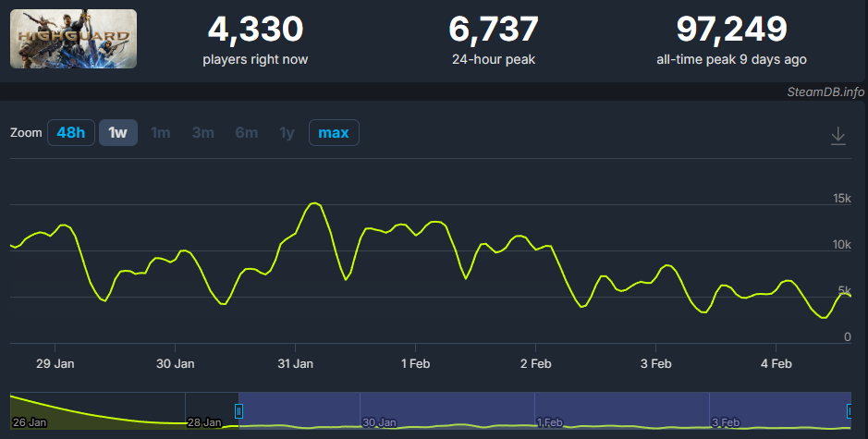
Task: Click the 1 Feb navigator label
Action: [550, 422]
